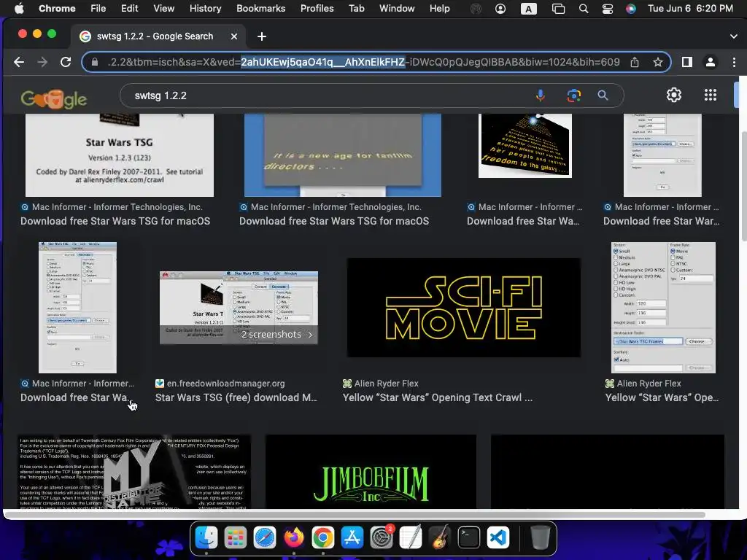This screenshot has width=747, height=560.
Task: Submit the search with the magnifier icon
Action: point(603,96)
